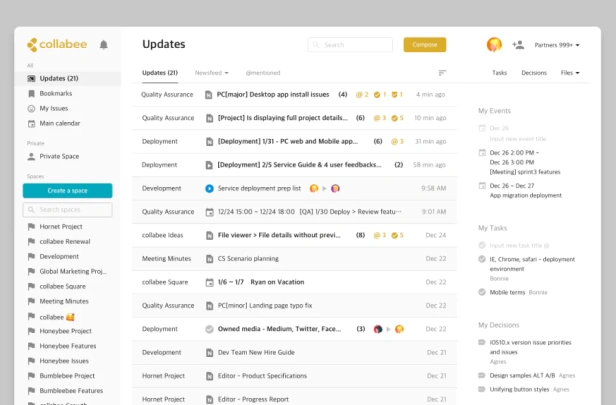The image size is (616, 405).
Task: Click the Search spaces input field
Action: click(68, 210)
